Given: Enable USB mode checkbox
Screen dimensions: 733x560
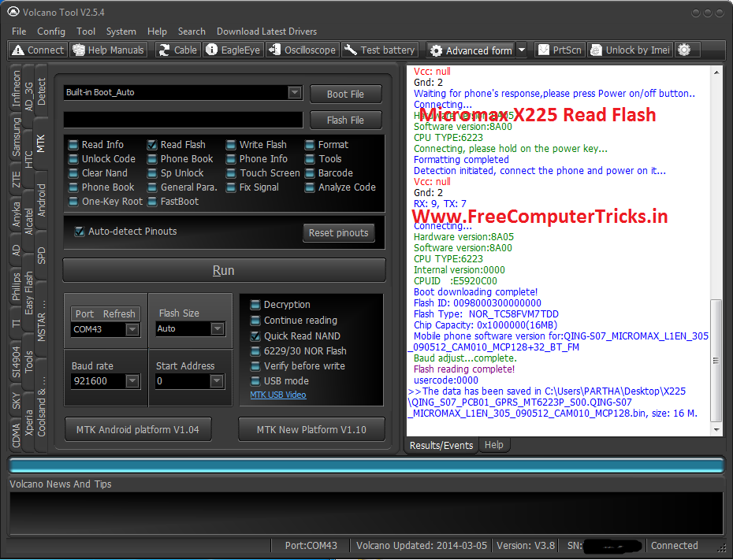Looking at the screenshot, I should pyautogui.click(x=255, y=381).
